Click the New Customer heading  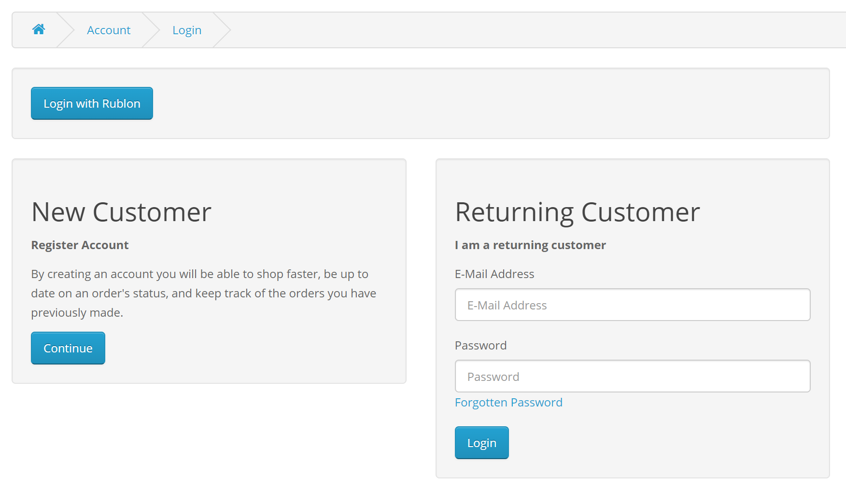(121, 212)
